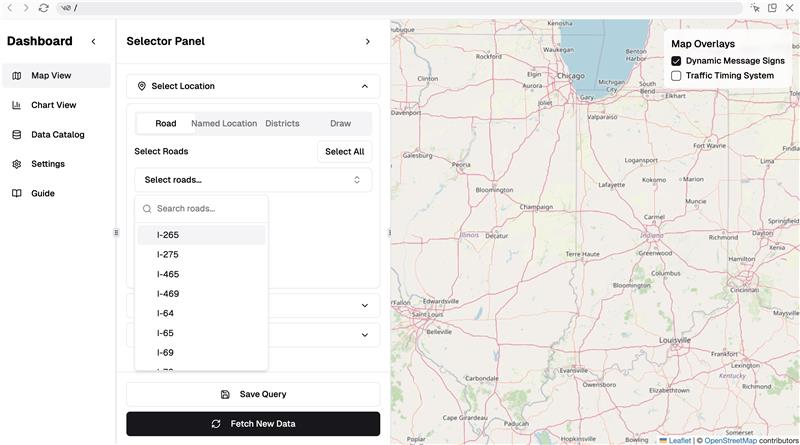
Task: Click Chicago label on map
Action: tap(570, 76)
